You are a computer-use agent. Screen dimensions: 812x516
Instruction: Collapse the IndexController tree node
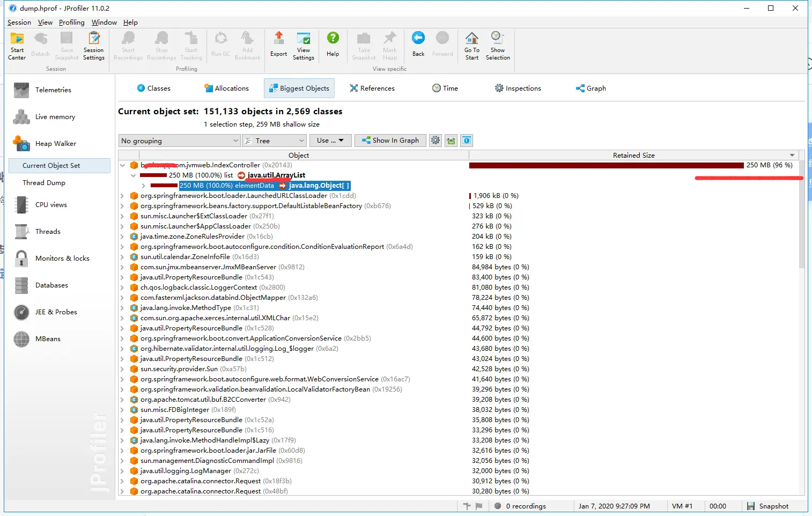point(123,165)
